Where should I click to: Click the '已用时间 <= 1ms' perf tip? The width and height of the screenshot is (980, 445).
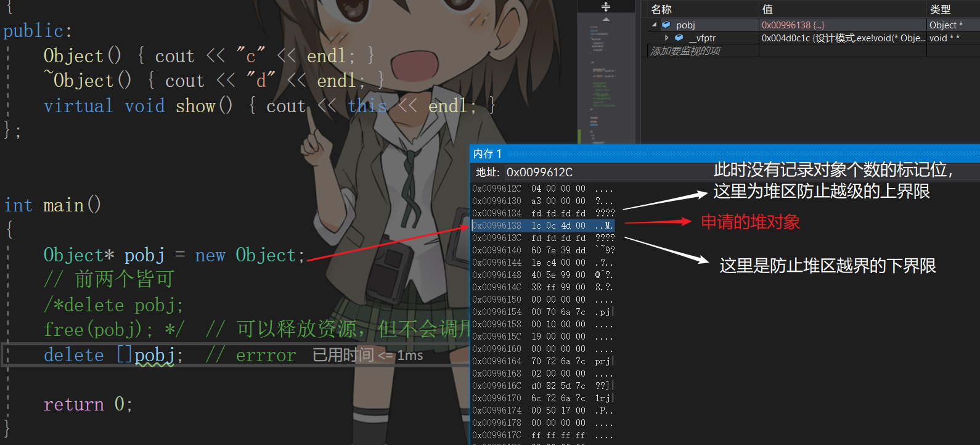coord(368,355)
